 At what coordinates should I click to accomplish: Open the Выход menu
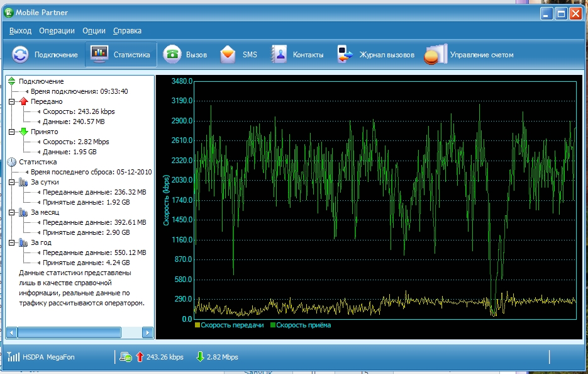[20, 31]
